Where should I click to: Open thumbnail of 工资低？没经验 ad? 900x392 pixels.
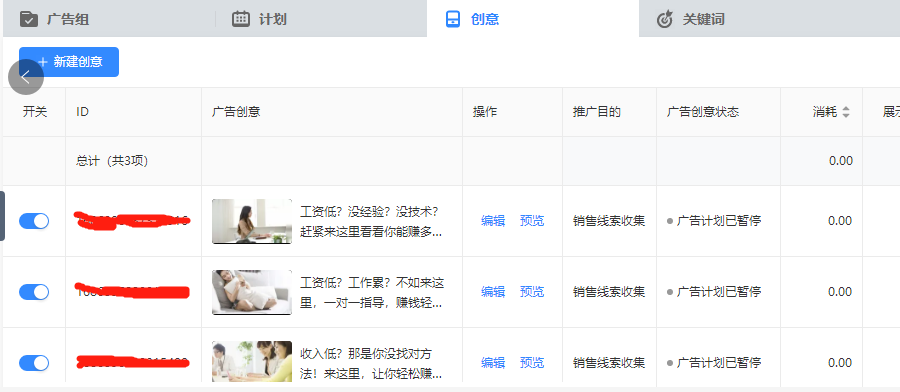(252, 221)
